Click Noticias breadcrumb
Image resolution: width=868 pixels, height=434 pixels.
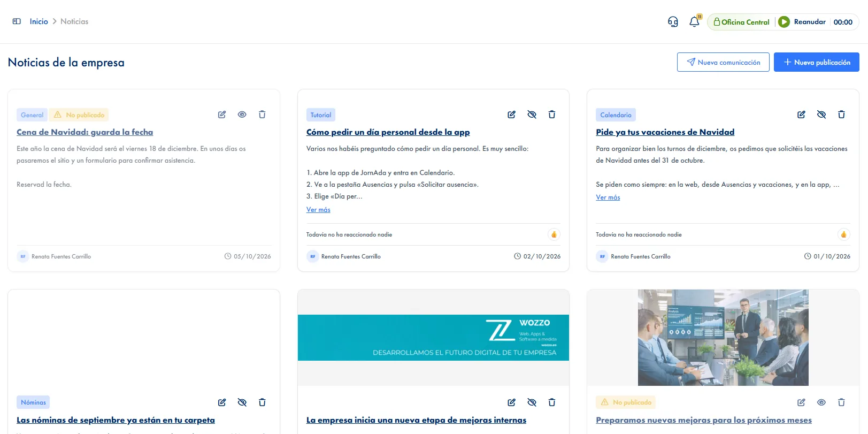pyautogui.click(x=74, y=21)
